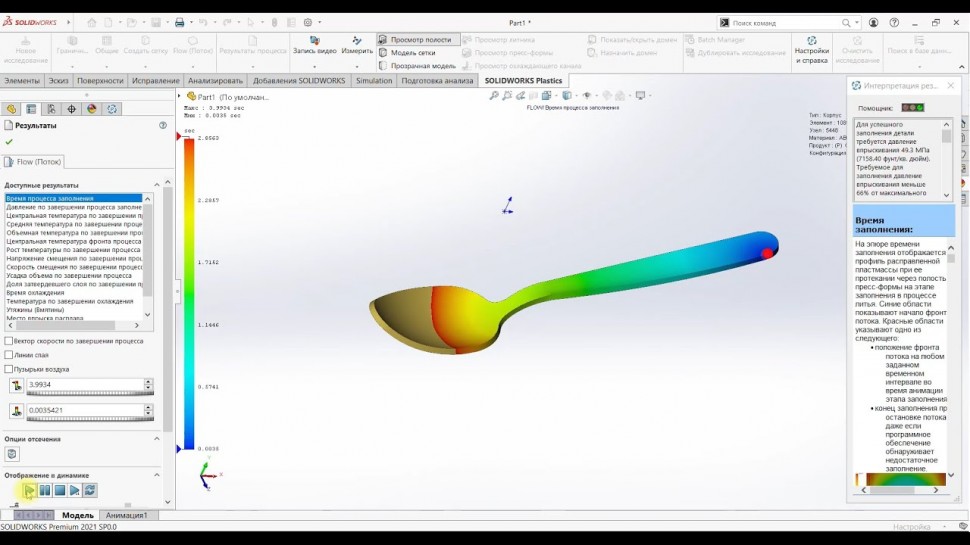Click the clipping options icon
970x545 pixels.
(12, 453)
